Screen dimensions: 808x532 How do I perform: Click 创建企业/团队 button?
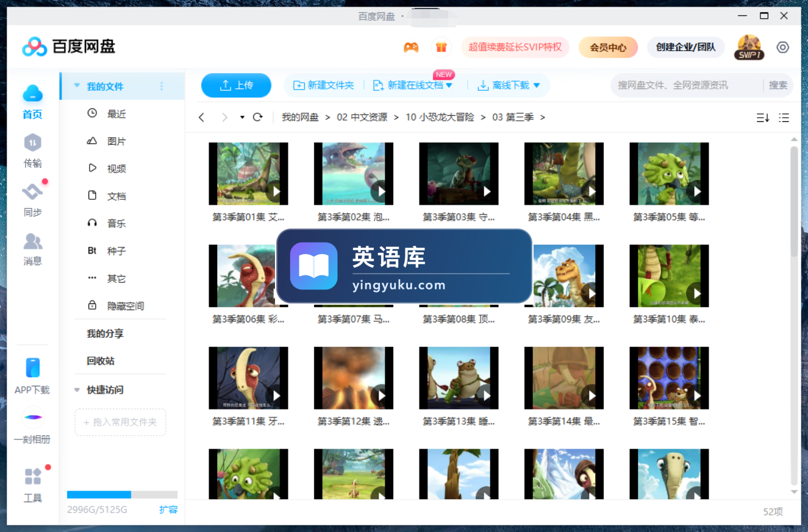coord(686,47)
